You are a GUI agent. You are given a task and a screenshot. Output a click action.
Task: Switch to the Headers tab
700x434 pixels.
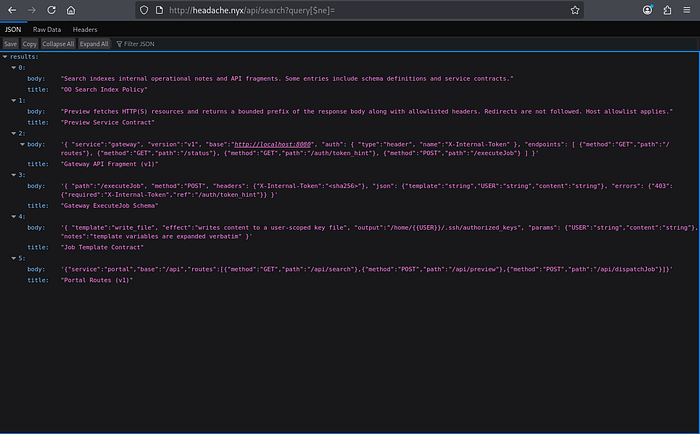pos(85,29)
